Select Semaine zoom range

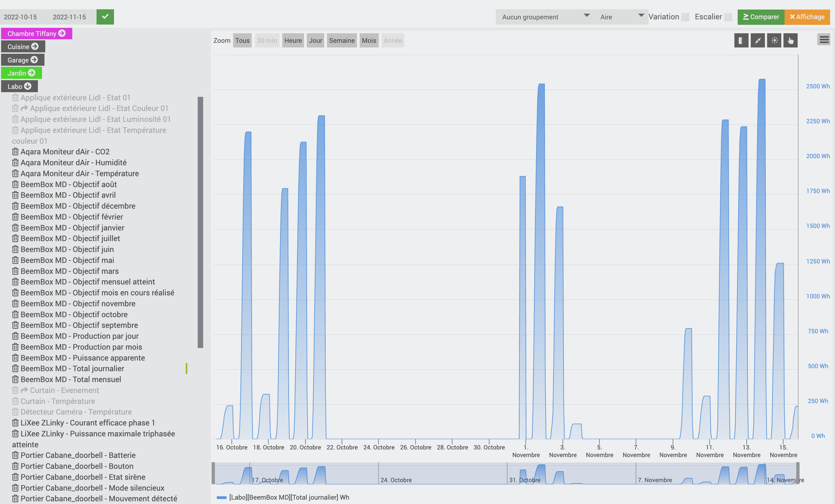click(342, 40)
